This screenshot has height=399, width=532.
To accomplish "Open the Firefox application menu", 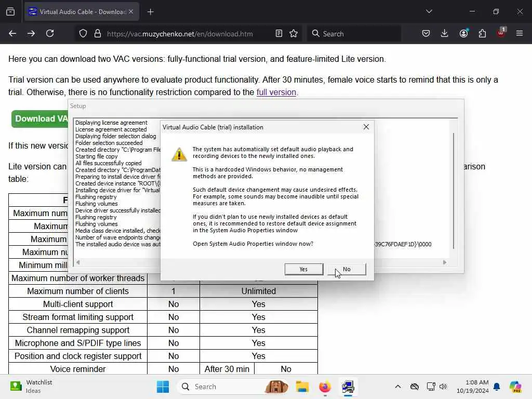I will [520, 34].
